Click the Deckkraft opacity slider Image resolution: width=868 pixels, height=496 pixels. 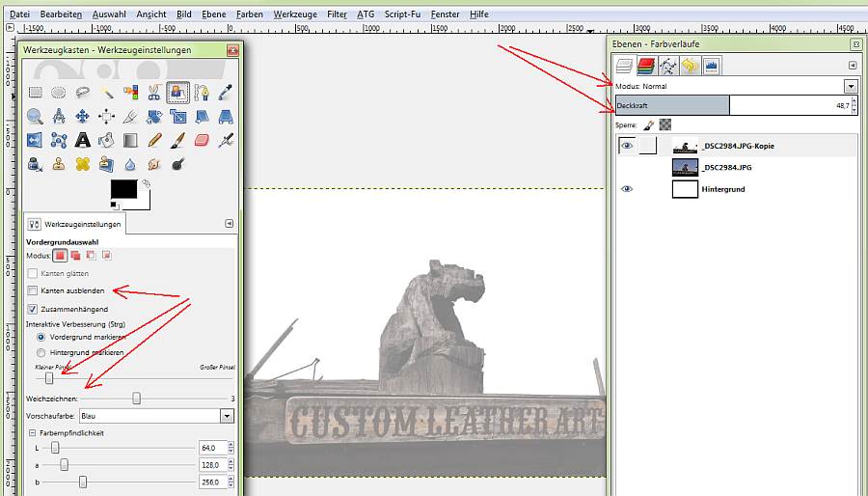click(x=733, y=105)
